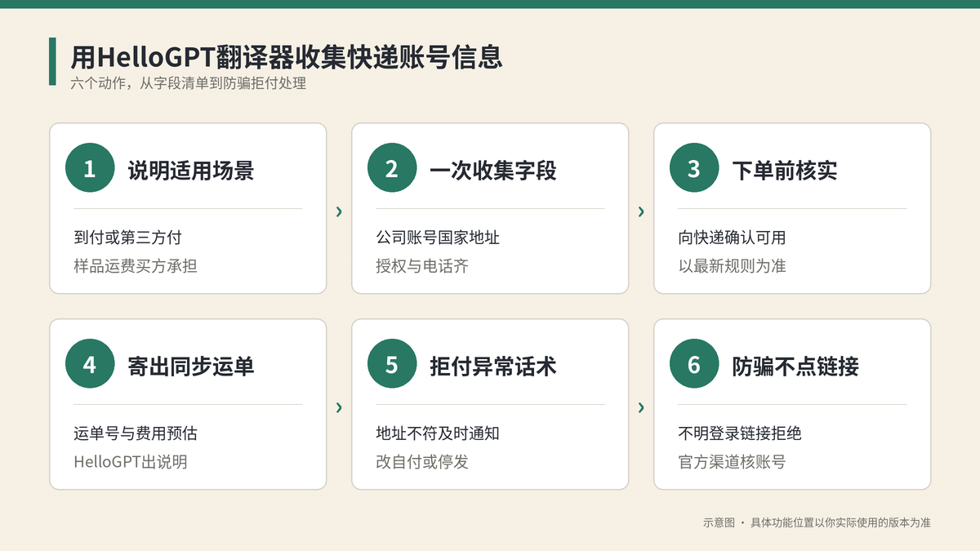
Task: Click subtitle 六个动作，从字段清单到防骗拒付处理
Action: point(188,83)
